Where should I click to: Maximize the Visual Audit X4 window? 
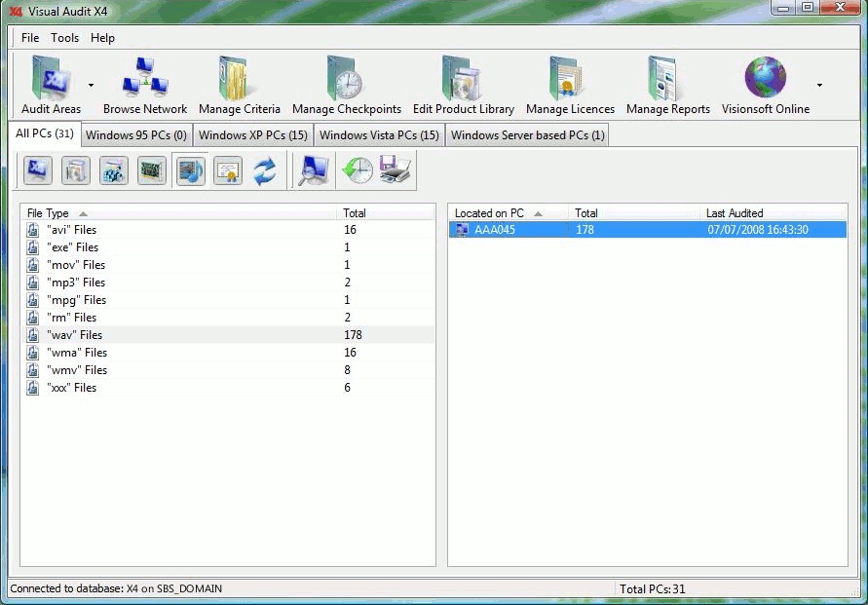(808, 7)
